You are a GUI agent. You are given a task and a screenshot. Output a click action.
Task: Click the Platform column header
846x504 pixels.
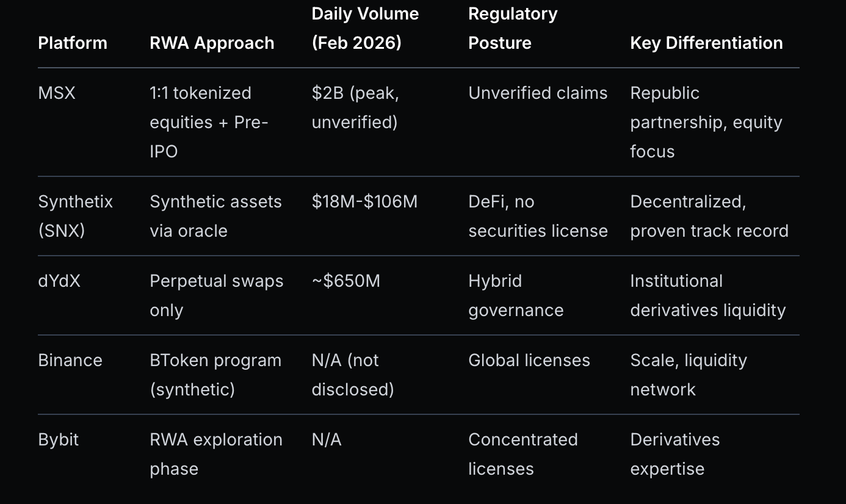[73, 43]
